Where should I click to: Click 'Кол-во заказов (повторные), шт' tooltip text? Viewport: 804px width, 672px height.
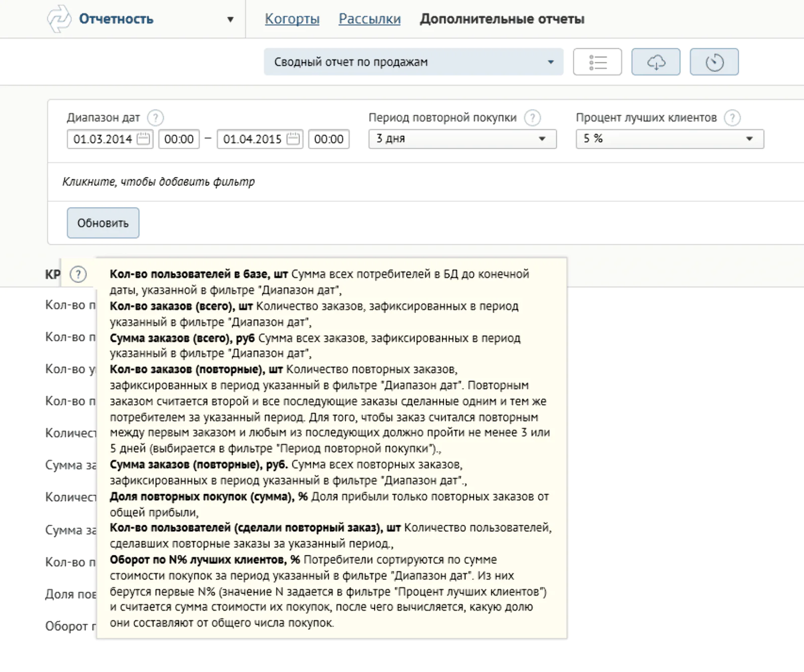[x=196, y=369]
